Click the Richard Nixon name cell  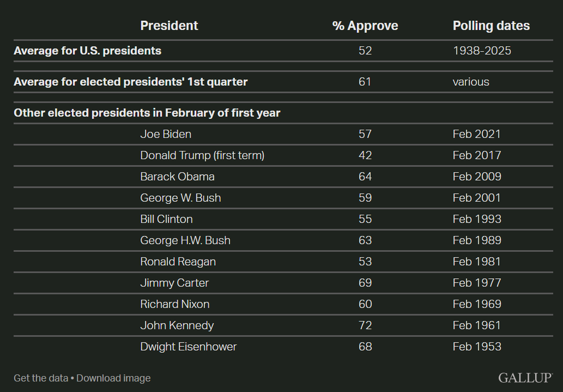click(x=175, y=304)
